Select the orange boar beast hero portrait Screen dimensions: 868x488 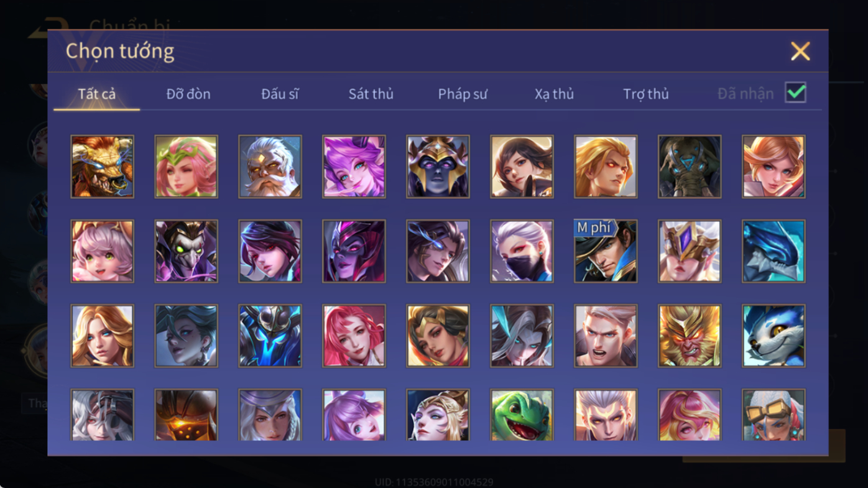[x=102, y=167]
